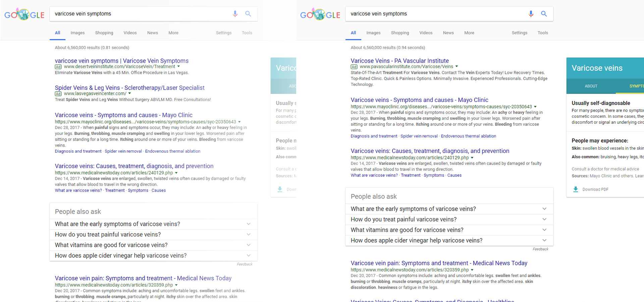Expand right 'How do you treat painful' question
644x302 pixels.
449,219
